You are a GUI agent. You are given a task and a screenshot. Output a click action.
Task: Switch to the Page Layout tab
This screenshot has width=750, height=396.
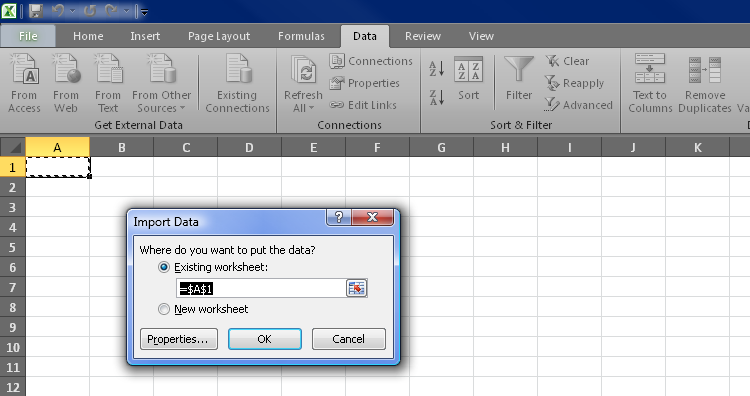click(x=219, y=36)
